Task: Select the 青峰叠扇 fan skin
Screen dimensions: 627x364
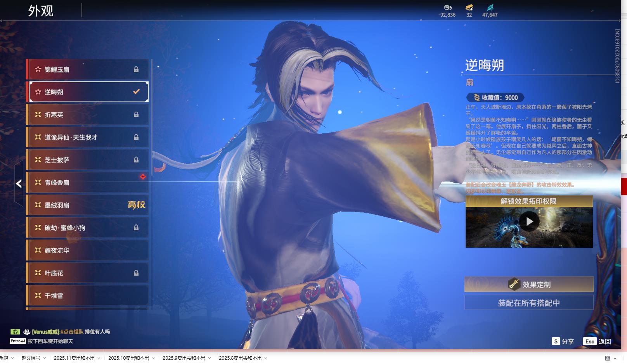Action: (x=88, y=182)
